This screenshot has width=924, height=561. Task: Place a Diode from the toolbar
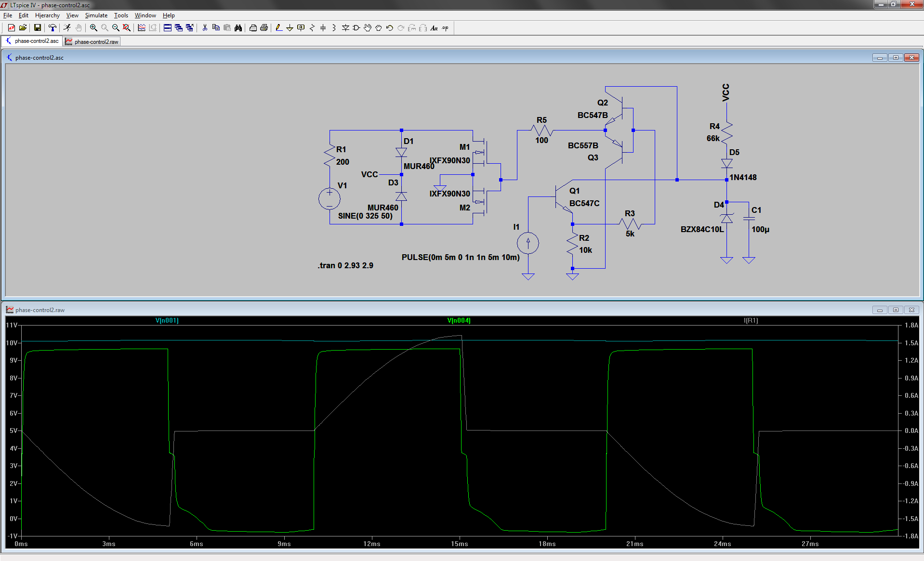point(345,28)
